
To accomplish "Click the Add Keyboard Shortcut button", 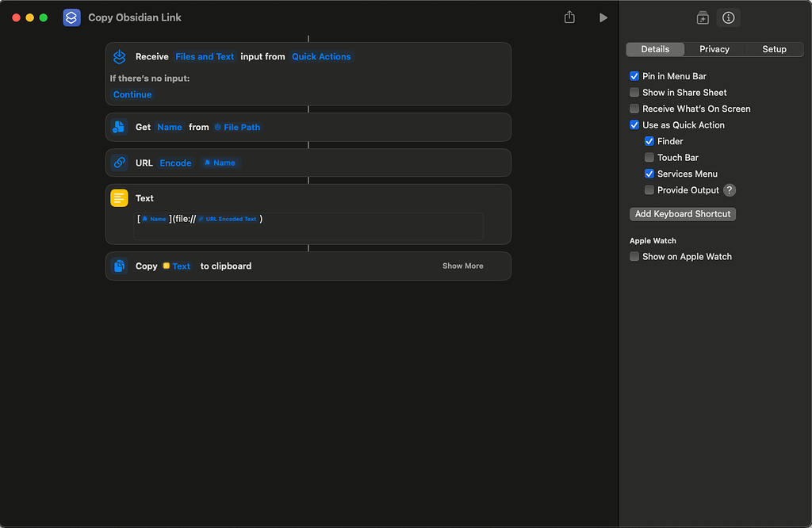I will pos(683,214).
